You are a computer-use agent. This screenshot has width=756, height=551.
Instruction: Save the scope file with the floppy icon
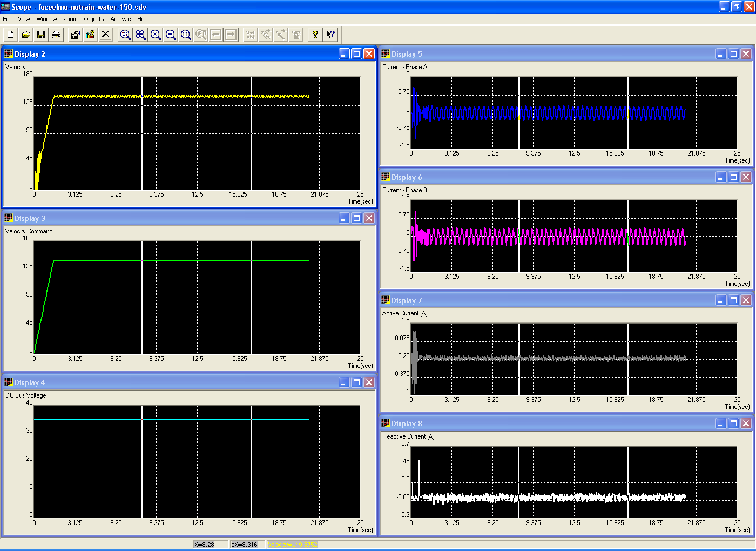tap(40, 35)
